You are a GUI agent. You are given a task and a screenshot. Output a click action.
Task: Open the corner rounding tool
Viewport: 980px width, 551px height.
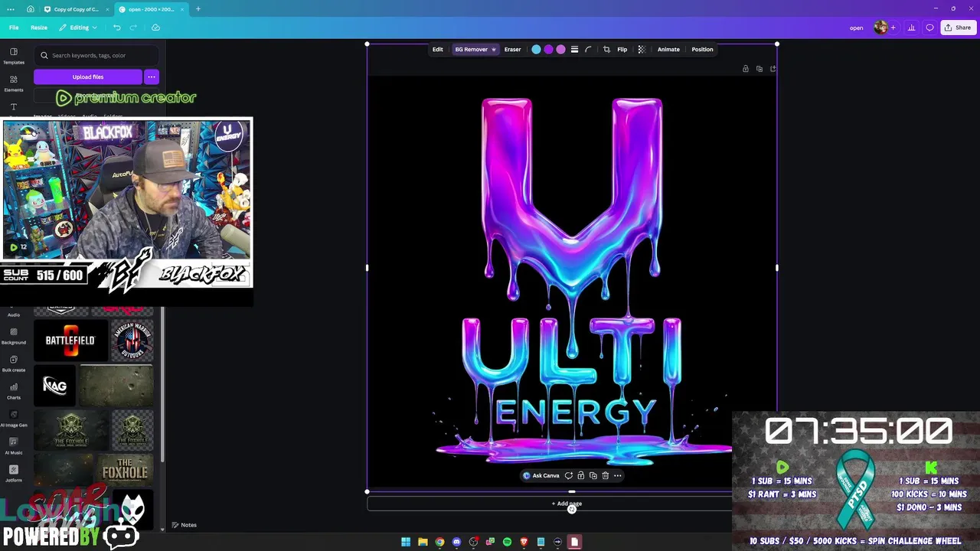tap(588, 50)
